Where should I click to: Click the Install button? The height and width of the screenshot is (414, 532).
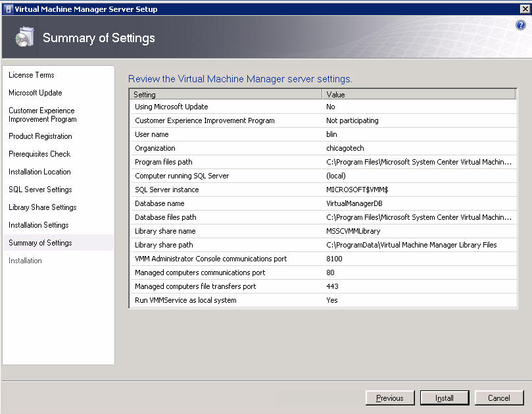pos(445,398)
